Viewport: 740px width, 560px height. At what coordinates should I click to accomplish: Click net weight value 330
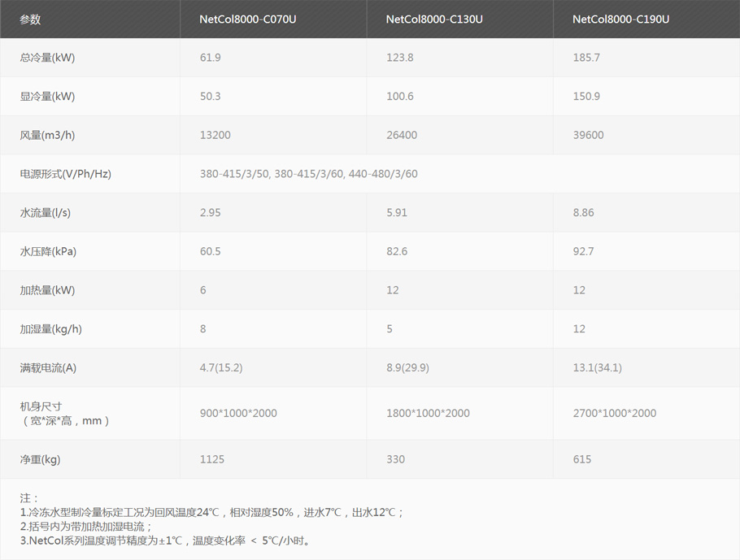tap(395, 459)
